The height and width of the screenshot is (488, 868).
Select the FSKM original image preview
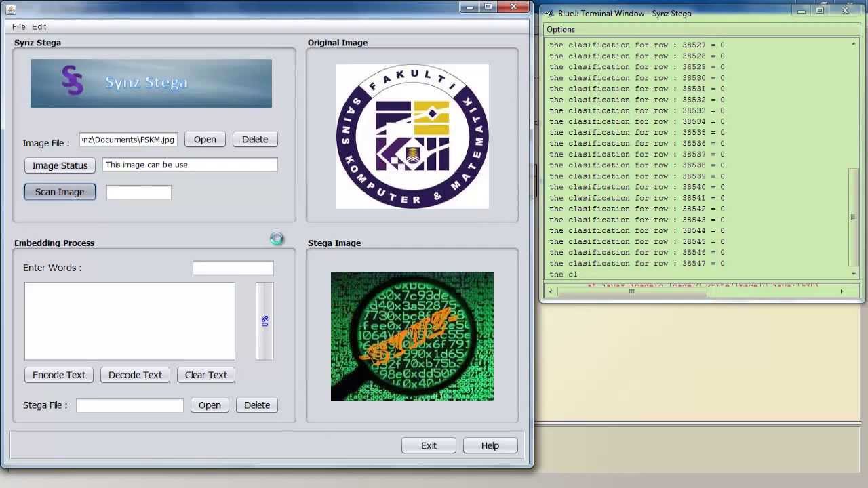tap(412, 136)
